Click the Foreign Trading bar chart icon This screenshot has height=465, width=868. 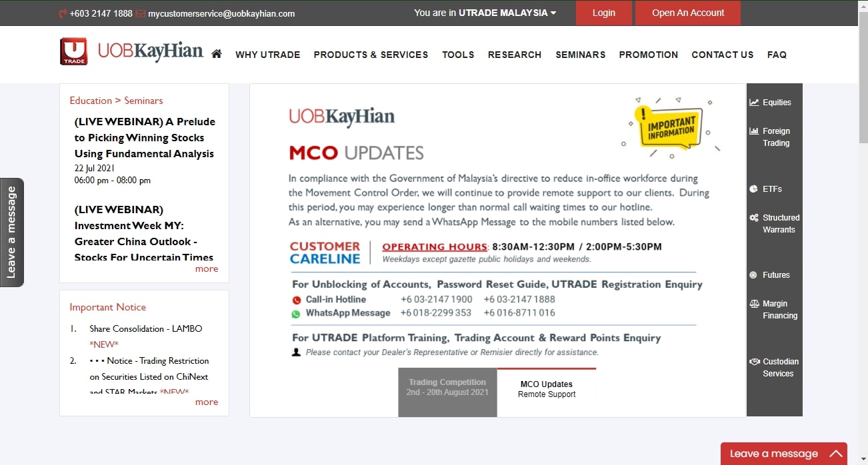(754, 131)
